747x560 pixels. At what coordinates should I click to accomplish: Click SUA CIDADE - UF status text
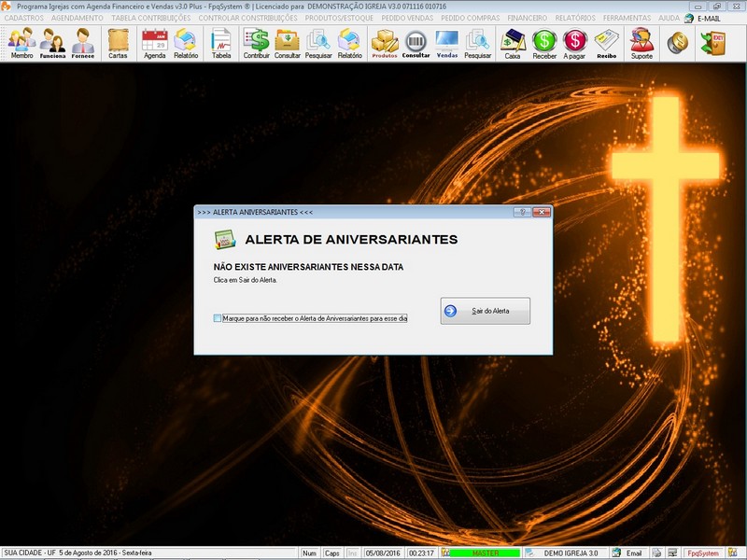30,553
